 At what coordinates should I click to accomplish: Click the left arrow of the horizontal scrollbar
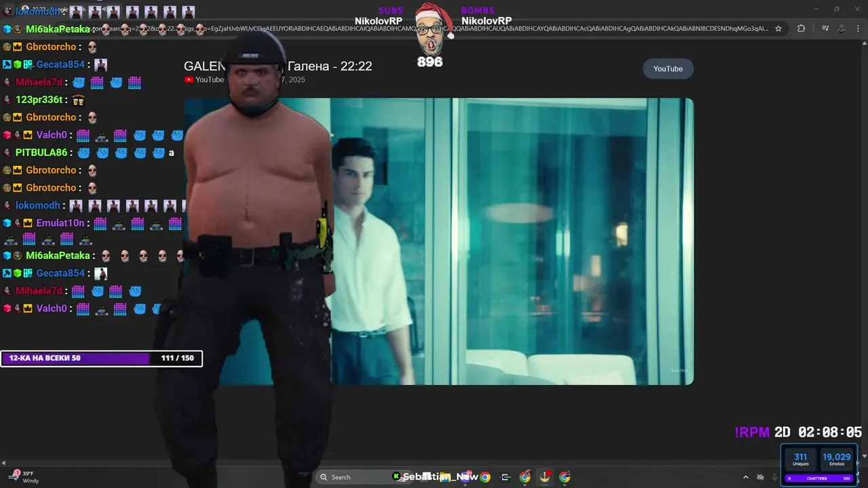(x=3, y=464)
